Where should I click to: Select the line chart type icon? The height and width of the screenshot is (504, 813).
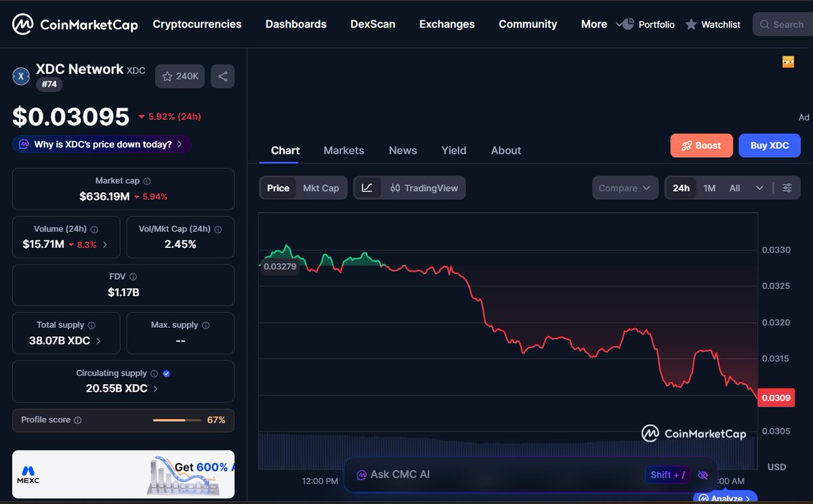coord(367,188)
